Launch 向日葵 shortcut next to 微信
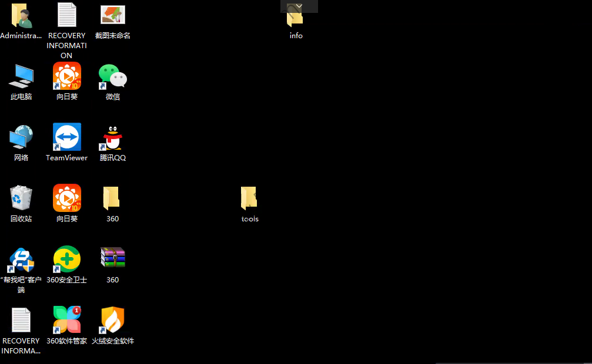 click(66, 76)
